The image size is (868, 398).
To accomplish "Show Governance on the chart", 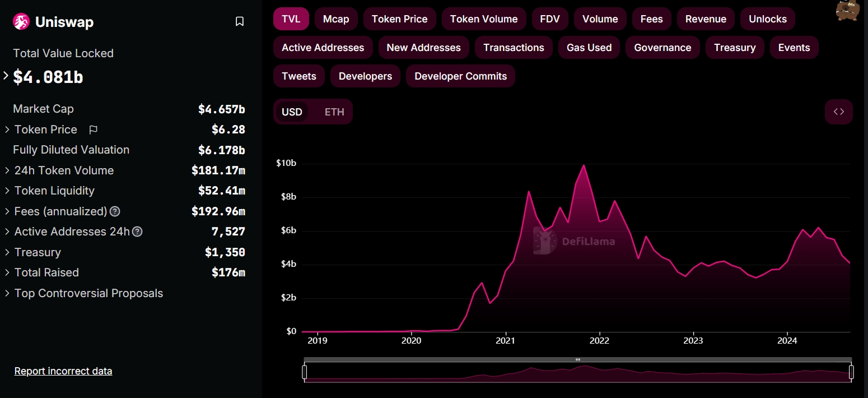I will [662, 48].
